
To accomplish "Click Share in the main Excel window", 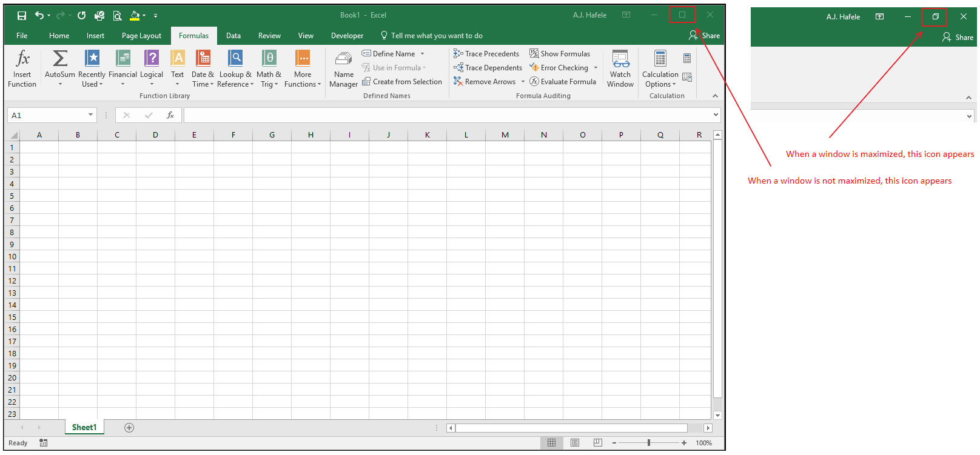I will (704, 36).
